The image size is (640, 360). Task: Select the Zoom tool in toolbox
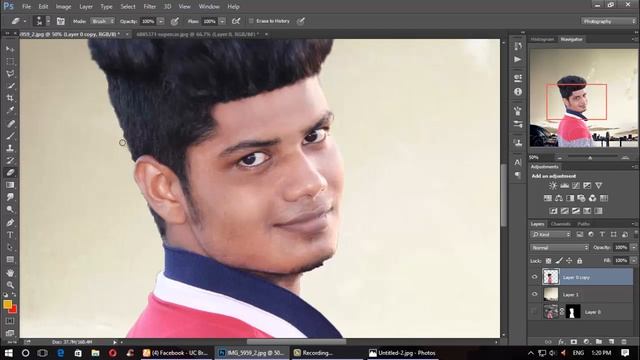[x=10, y=285]
